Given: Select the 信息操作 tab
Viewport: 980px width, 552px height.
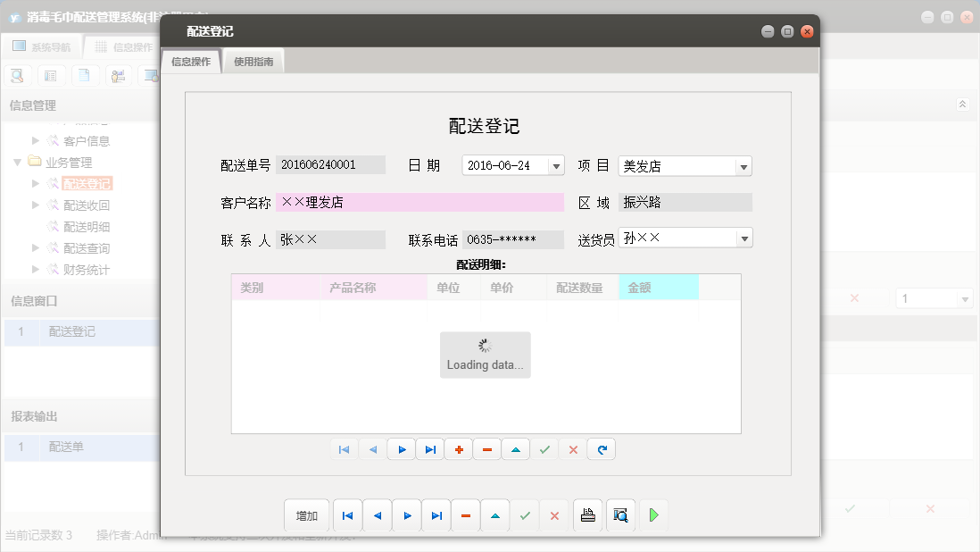Looking at the screenshot, I should coord(190,63).
